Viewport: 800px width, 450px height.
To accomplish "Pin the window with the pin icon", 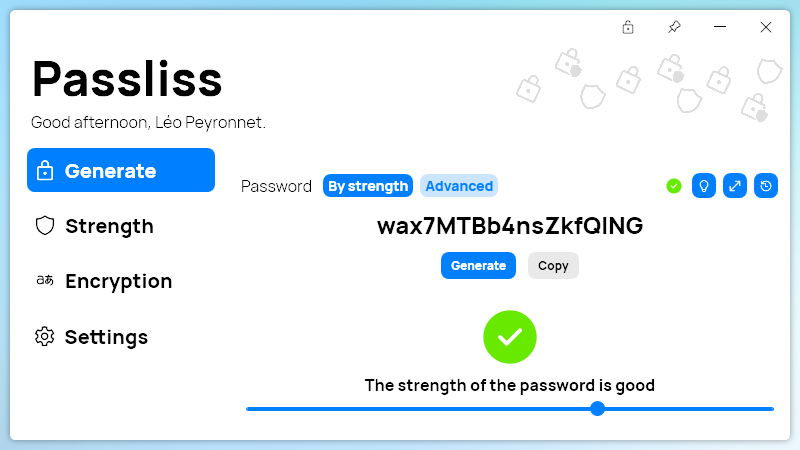I will tap(674, 27).
